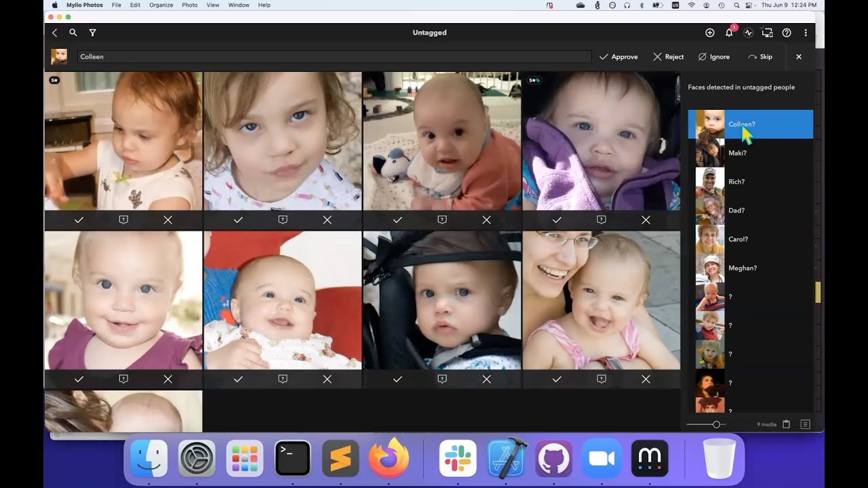
Task: Mark unsure on baby in orange photo
Action: pos(442,220)
